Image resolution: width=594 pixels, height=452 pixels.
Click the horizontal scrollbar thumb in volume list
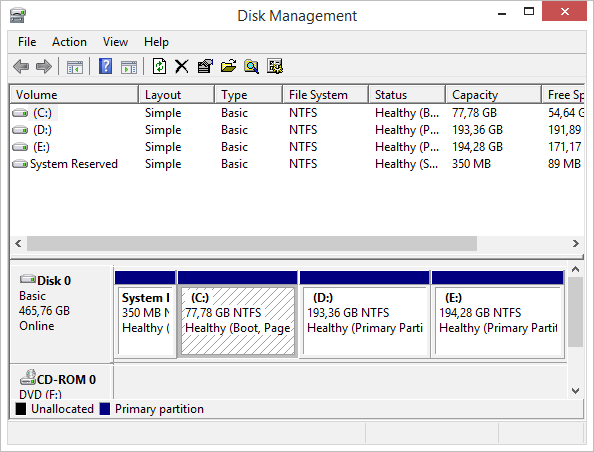coord(252,243)
